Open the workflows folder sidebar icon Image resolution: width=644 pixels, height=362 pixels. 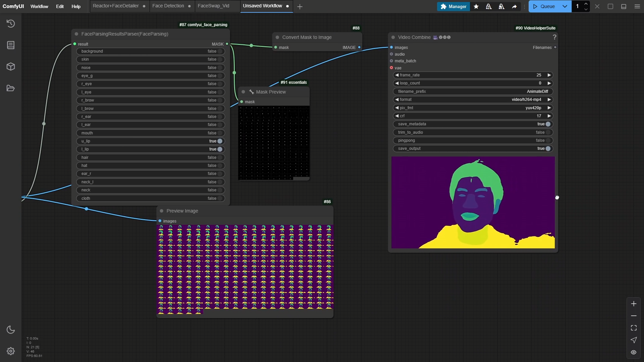(x=11, y=88)
